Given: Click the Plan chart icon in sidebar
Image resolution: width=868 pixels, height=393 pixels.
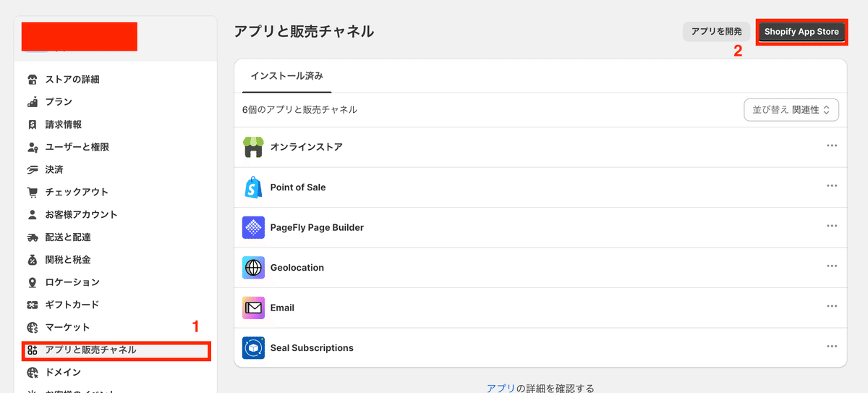Looking at the screenshot, I should click(x=32, y=102).
